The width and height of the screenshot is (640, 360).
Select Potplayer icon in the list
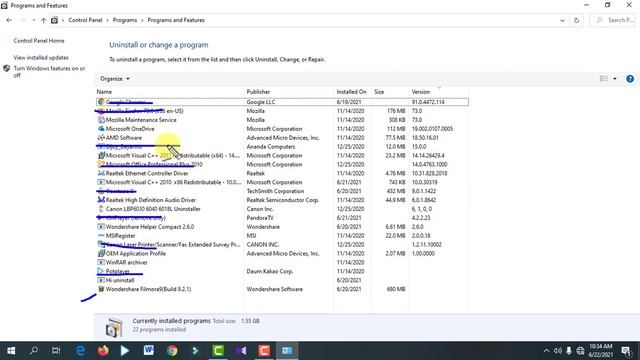click(101, 271)
